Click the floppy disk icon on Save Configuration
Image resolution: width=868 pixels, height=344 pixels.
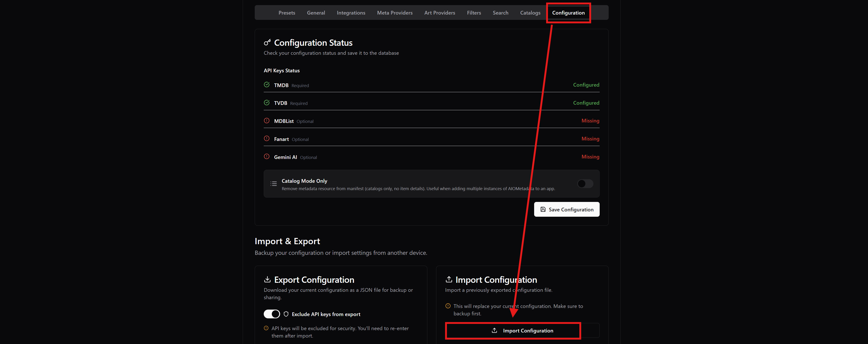click(543, 210)
